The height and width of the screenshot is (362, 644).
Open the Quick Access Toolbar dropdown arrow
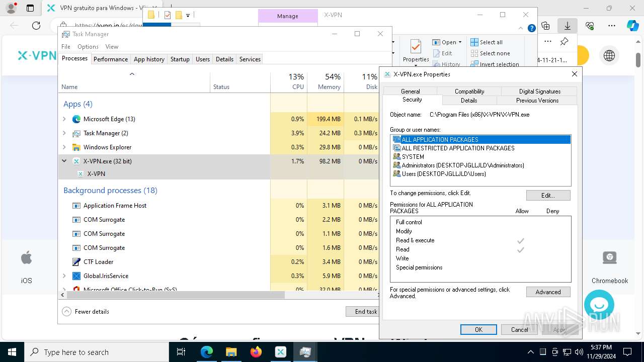[x=188, y=16]
